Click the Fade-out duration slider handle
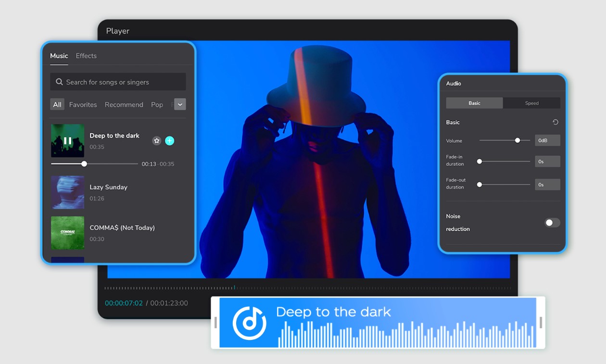The width and height of the screenshot is (606, 364). (480, 185)
